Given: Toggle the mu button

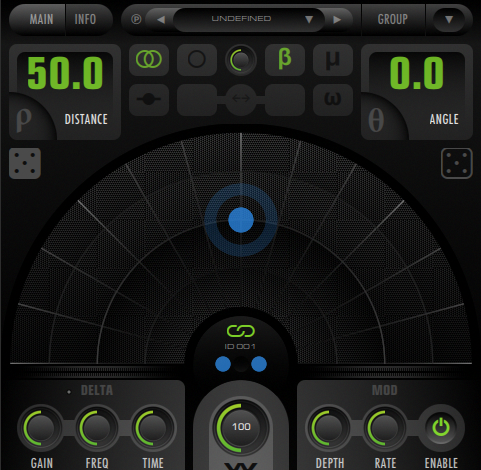Looking at the screenshot, I should (x=333, y=60).
